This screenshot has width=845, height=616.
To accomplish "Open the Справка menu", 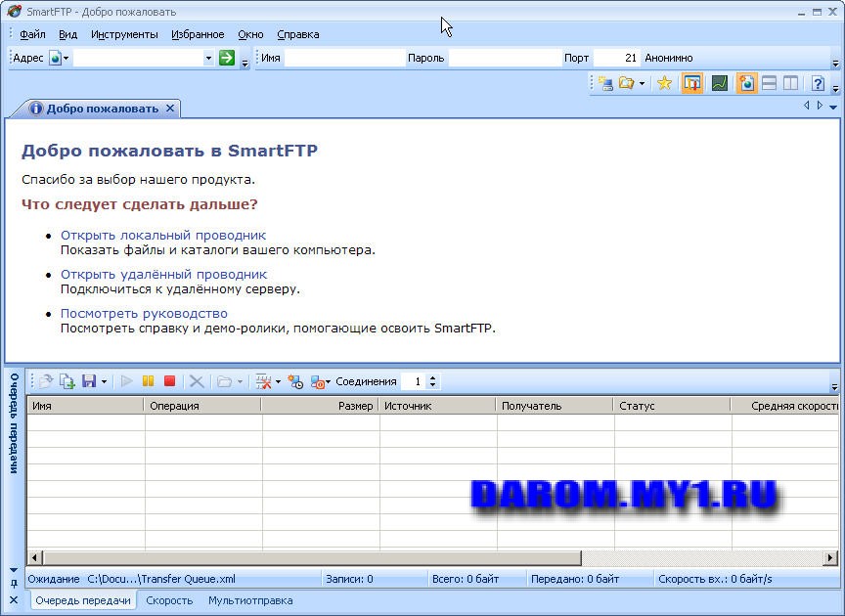I will (x=298, y=34).
